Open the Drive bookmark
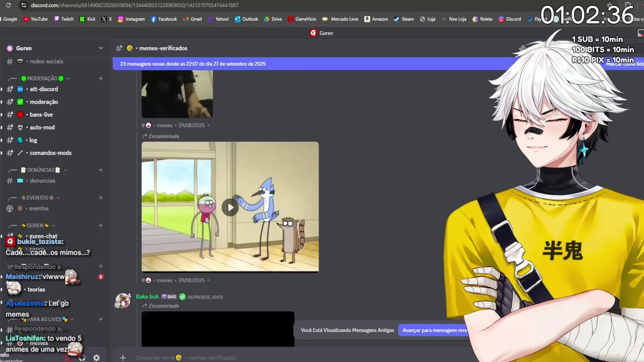The width and height of the screenshot is (644, 362). [x=273, y=19]
